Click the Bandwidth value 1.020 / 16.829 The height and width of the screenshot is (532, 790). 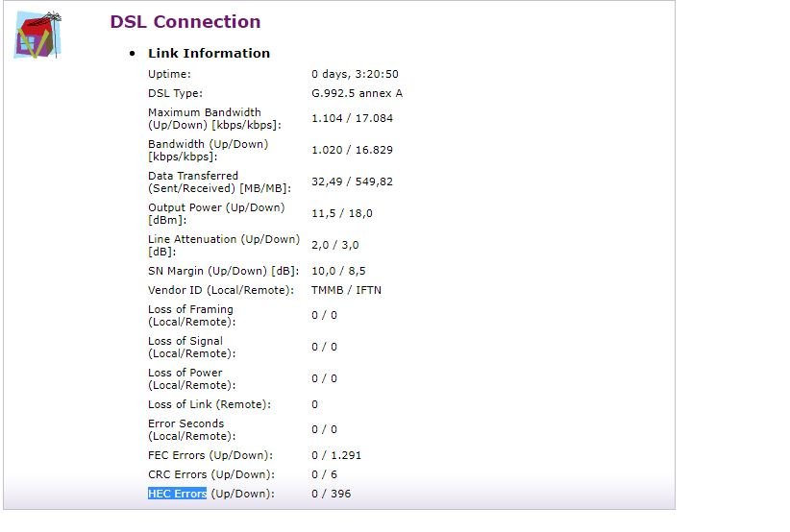(x=352, y=150)
